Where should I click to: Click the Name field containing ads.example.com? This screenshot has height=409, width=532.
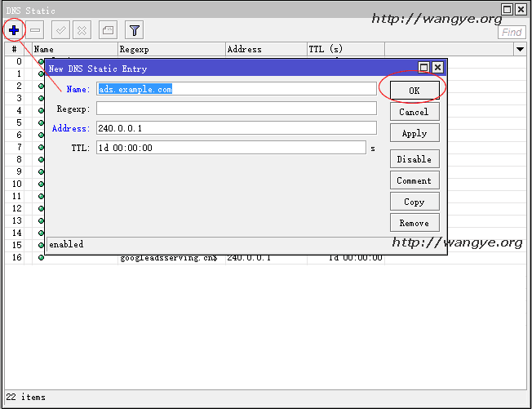coord(237,89)
